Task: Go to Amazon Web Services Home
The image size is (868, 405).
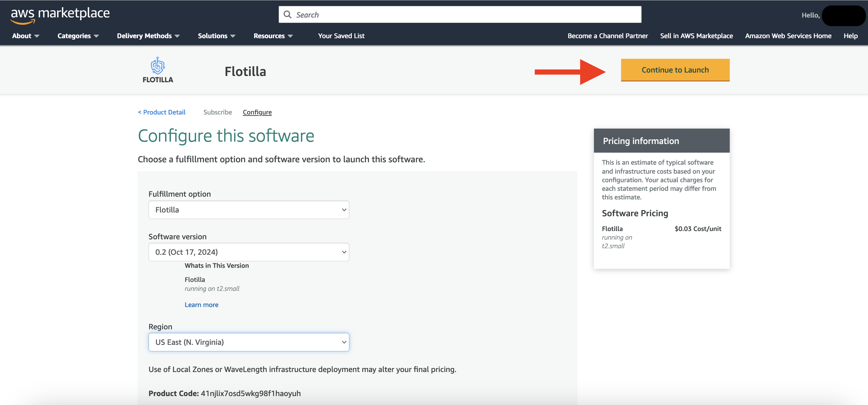Action: (x=788, y=36)
